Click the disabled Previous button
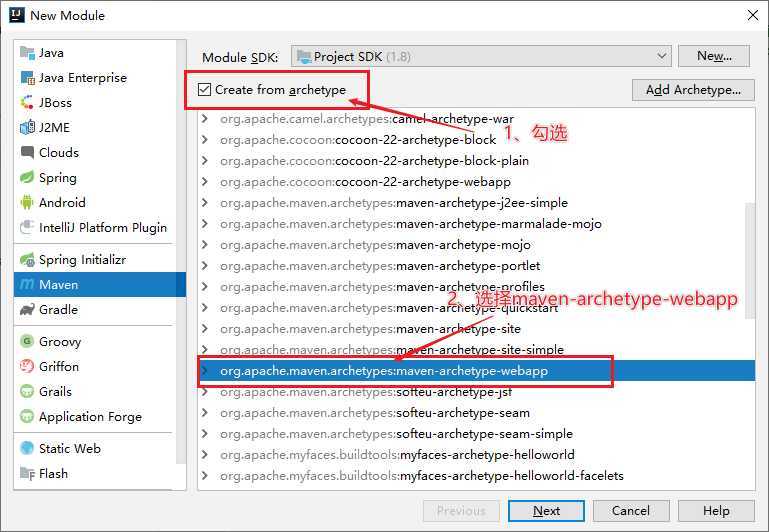Screen dimensions: 769x532 coord(461,511)
